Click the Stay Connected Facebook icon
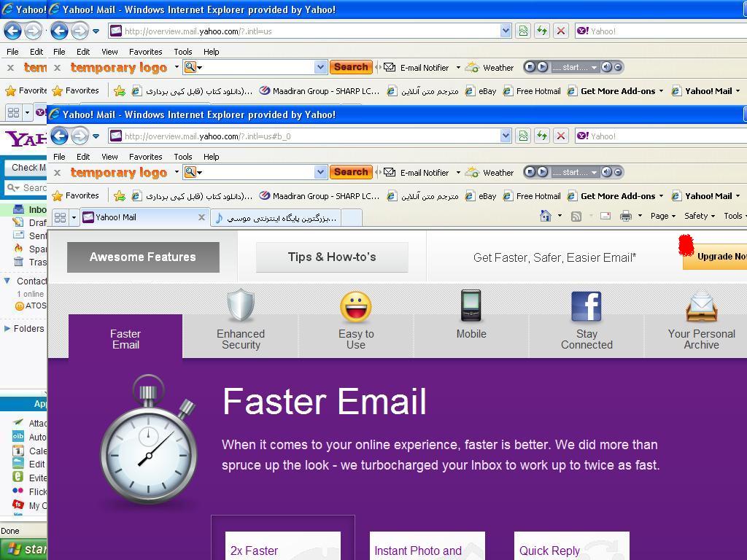Image resolution: width=747 pixels, height=560 pixels. pyautogui.click(x=586, y=306)
